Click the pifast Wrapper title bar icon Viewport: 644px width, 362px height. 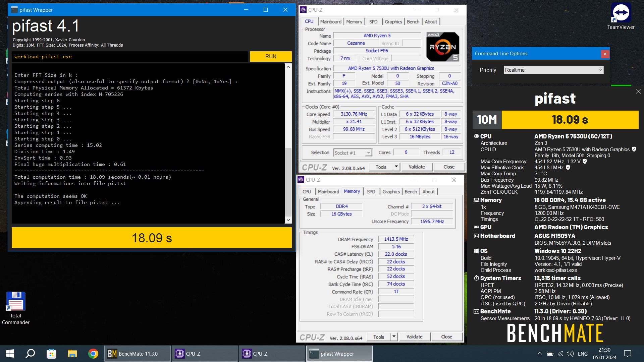tap(14, 10)
